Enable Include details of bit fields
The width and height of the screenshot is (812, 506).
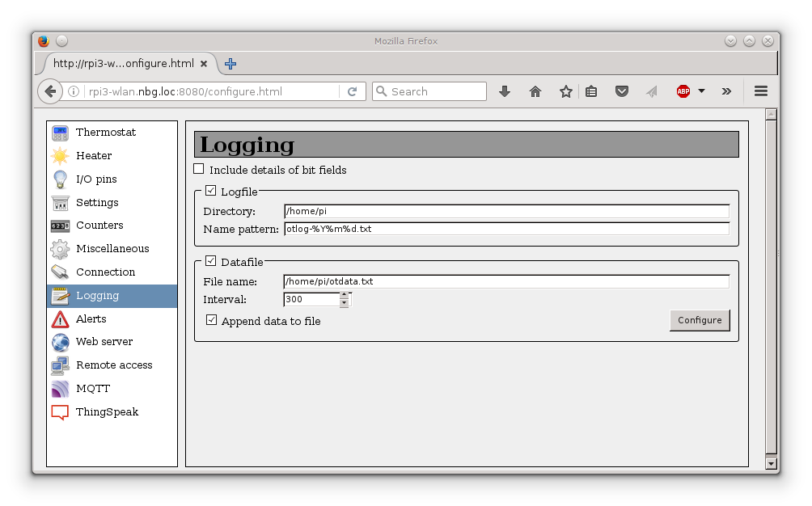tap(199, 169)
